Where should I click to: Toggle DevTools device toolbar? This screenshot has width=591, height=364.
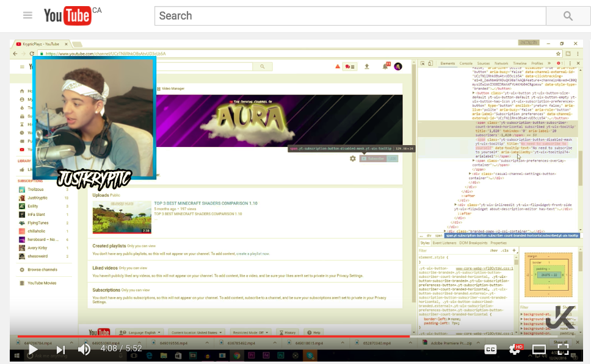[430, 63]
